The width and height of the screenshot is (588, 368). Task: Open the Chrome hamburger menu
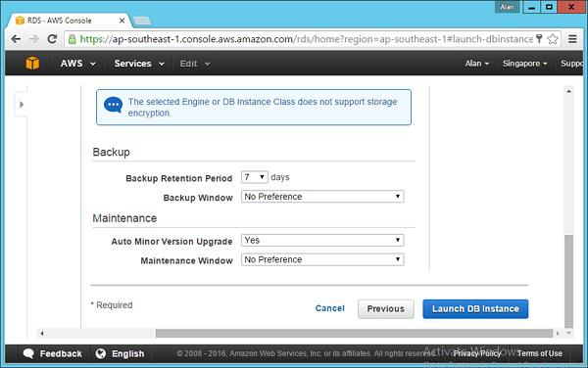pyautogui.click(x=572, y=39)
